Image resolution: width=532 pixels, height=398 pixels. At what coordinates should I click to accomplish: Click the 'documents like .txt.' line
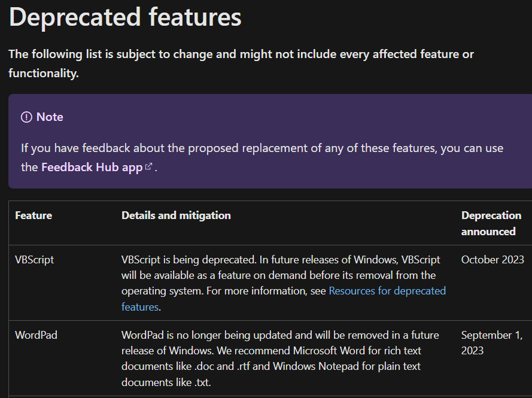coord(166,382)
